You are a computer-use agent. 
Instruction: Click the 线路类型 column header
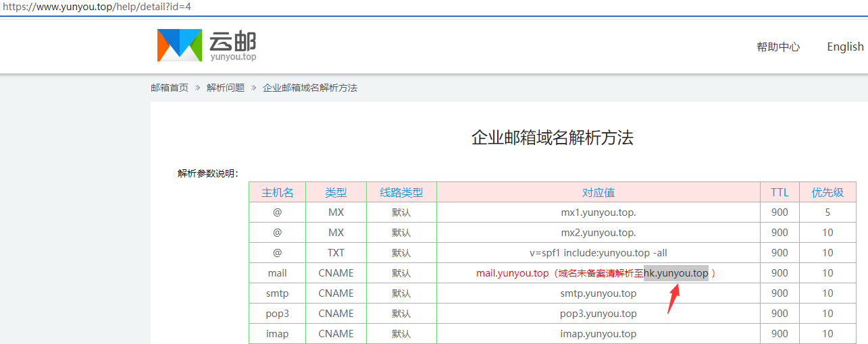coord(401,192)
